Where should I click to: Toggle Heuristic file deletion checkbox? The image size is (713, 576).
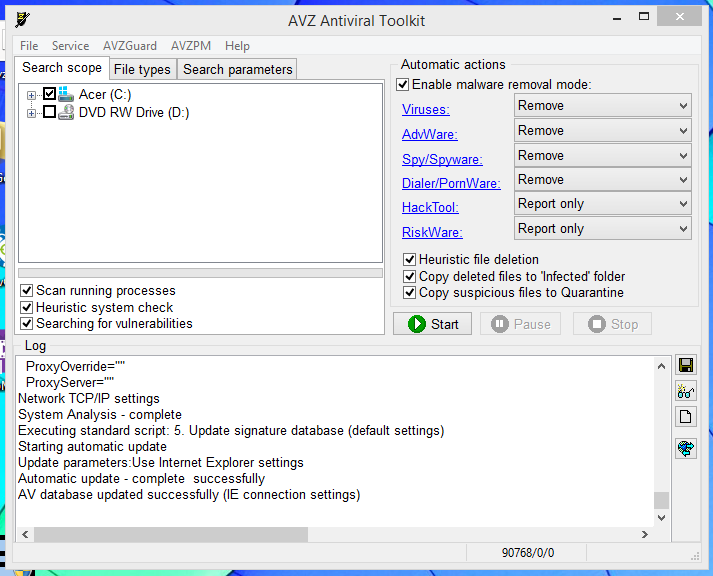(410, 259)
